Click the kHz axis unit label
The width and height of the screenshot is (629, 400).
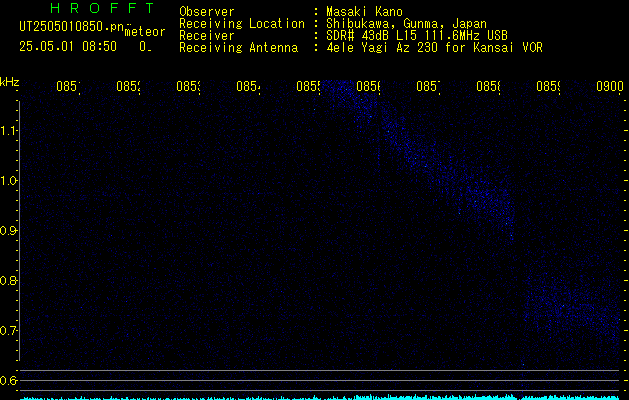click(10, 82)
